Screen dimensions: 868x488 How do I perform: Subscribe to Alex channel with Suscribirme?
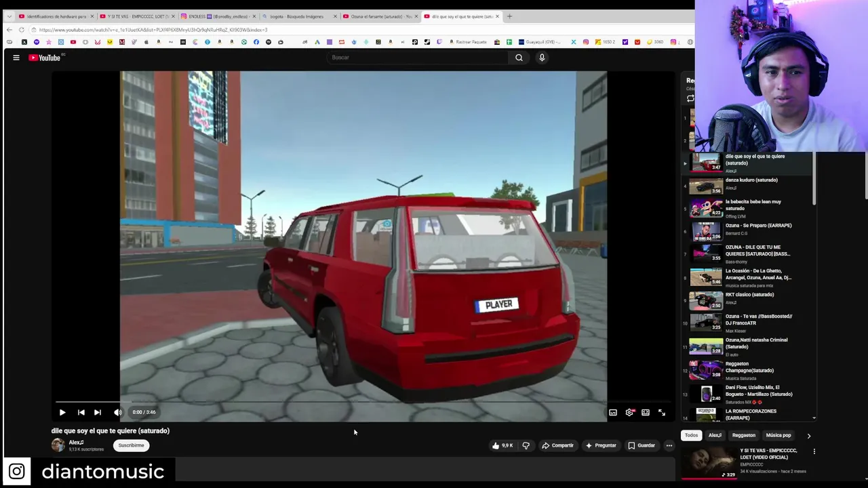(x=131, y=445)
